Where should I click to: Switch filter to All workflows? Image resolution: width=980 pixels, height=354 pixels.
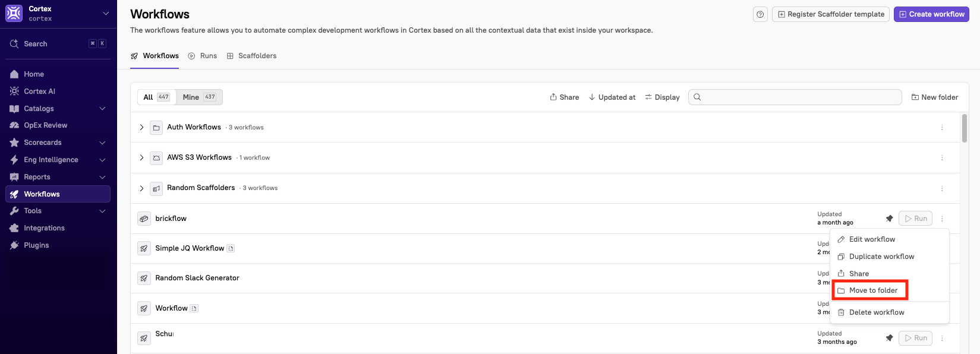[157, 97]
